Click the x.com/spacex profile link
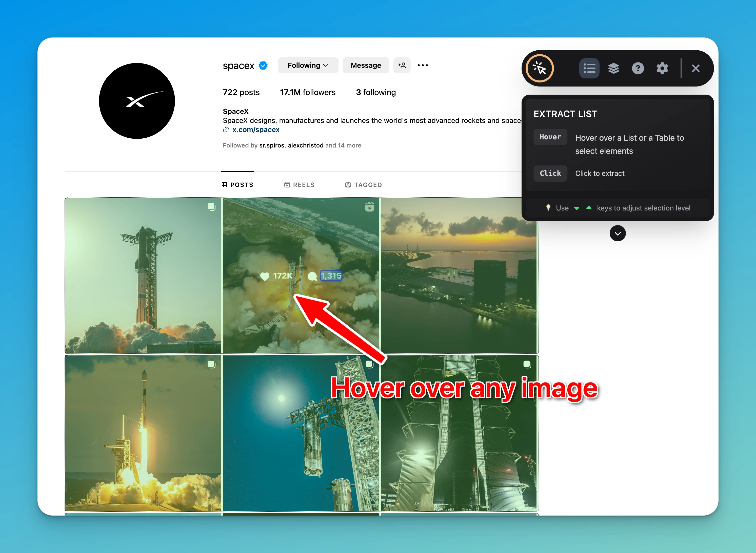The width and height of the screenshot is (756, 553). point(255,130)
